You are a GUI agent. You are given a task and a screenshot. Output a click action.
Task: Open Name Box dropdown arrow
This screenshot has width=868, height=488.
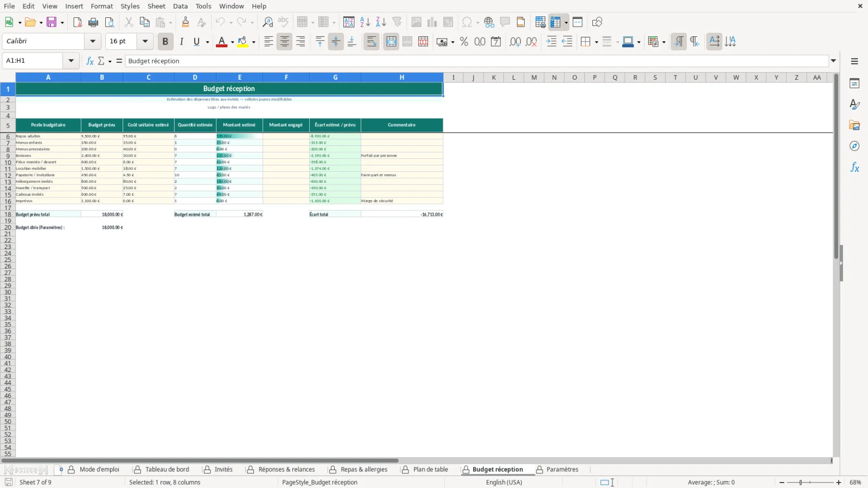[x=71, y=61]
